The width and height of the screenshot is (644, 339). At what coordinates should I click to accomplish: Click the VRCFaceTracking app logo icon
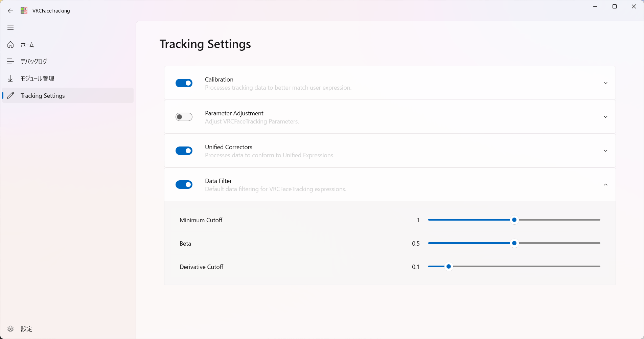coord(24,11)
